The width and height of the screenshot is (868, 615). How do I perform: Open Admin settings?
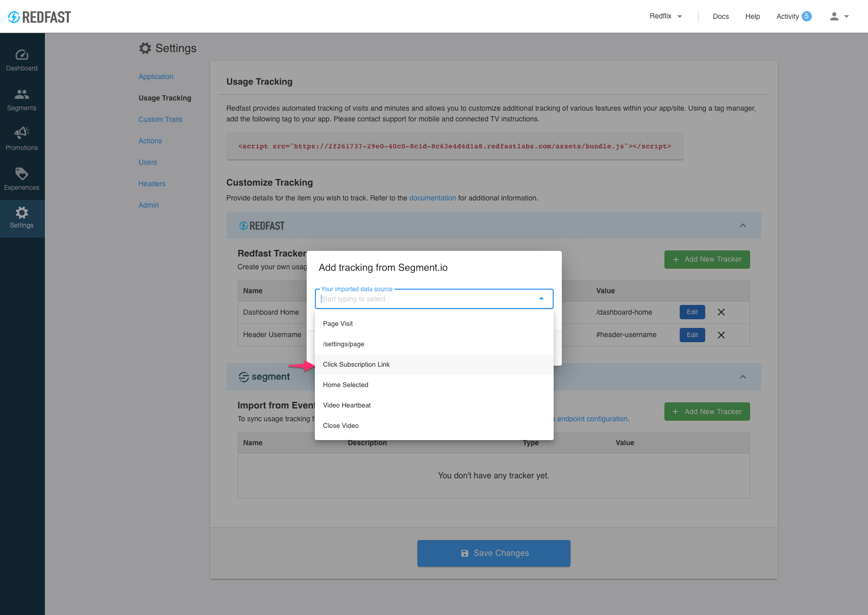pyautogui.click(x=148, y=205)
